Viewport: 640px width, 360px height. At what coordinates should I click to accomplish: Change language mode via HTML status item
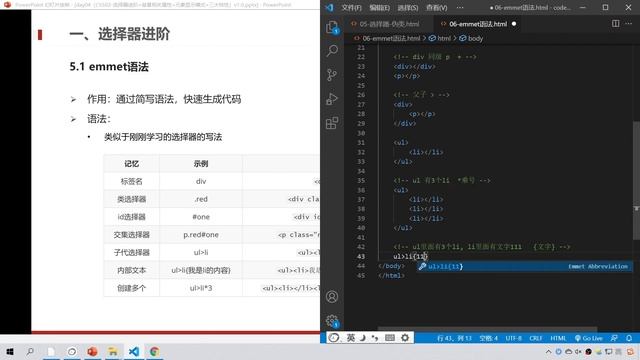558,338
